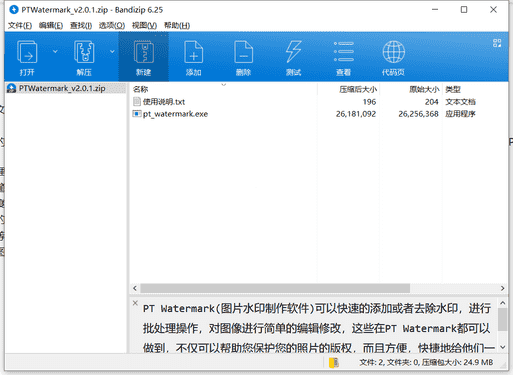
Task: Click the comment pane scroll down arrow
Action: [502, 347]
